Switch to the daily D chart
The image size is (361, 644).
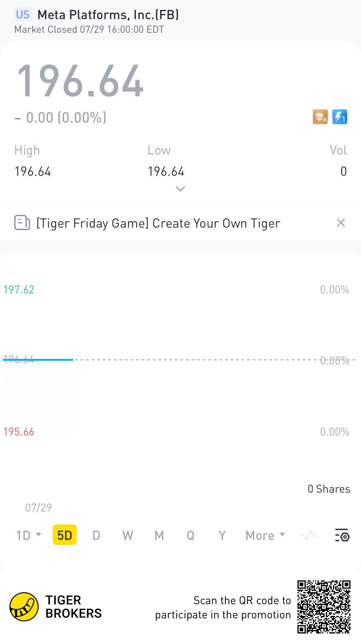coord(96,535)
